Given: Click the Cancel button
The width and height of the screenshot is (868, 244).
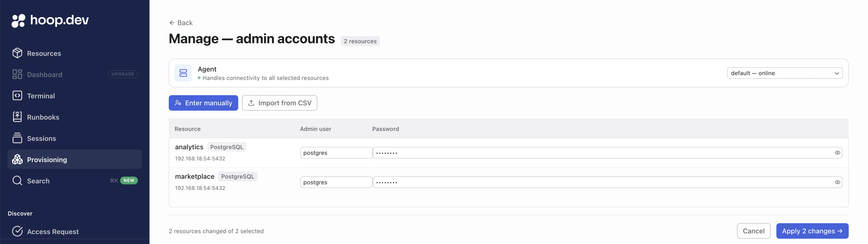Looking at the screenshot, I should point(753,231).
